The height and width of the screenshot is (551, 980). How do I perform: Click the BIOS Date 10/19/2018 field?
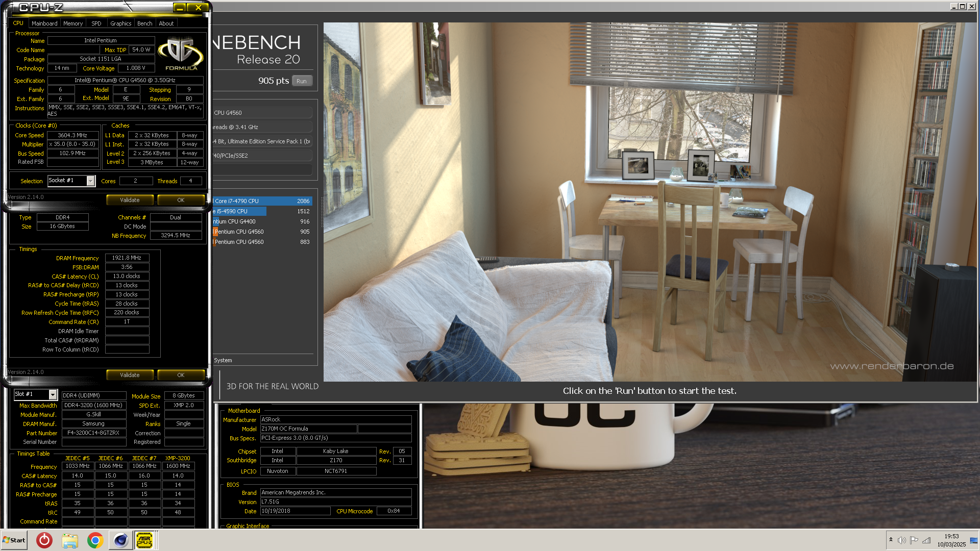(296, 511)
